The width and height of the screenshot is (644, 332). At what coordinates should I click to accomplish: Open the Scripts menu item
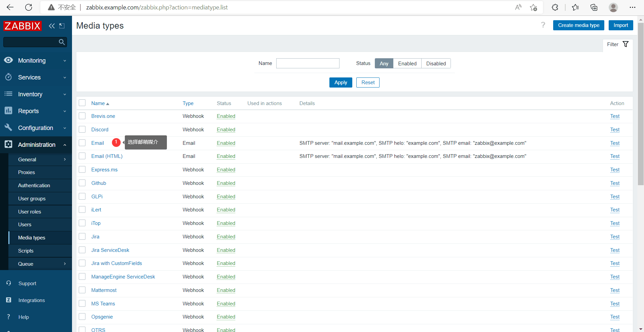(40, 251)
